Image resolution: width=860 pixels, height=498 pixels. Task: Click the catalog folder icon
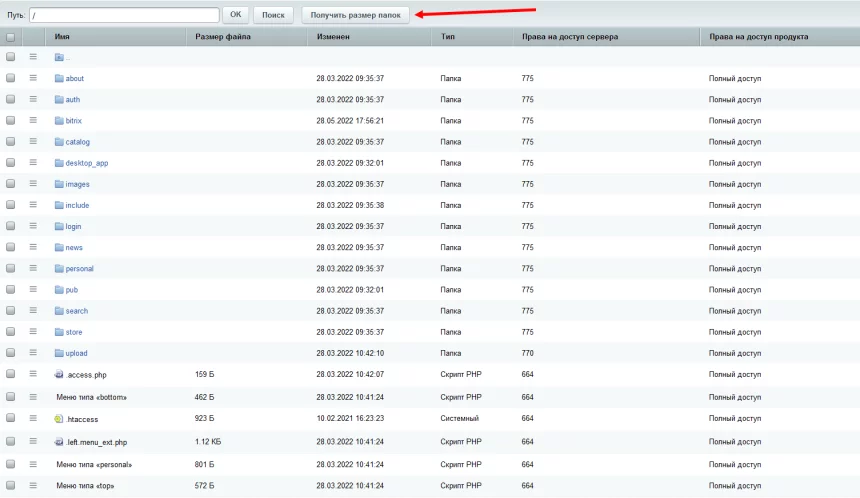click(x=59, y=142)
